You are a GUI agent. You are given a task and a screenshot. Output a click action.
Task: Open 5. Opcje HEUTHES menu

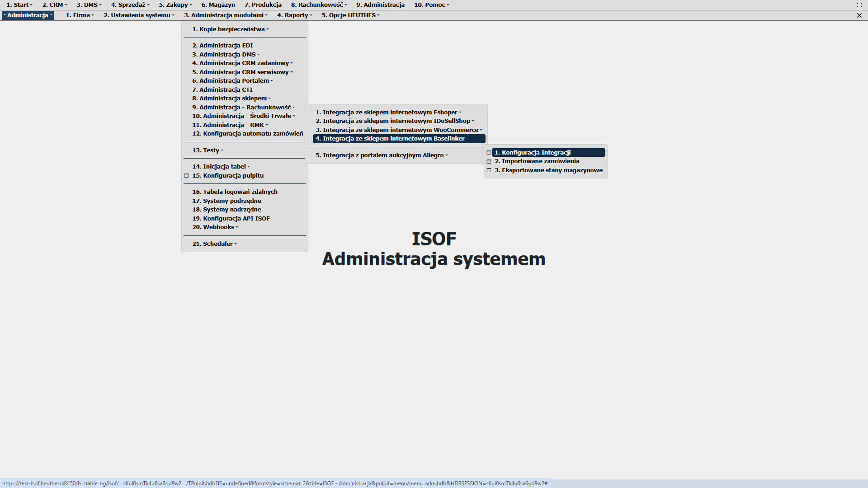pos(350,15)
